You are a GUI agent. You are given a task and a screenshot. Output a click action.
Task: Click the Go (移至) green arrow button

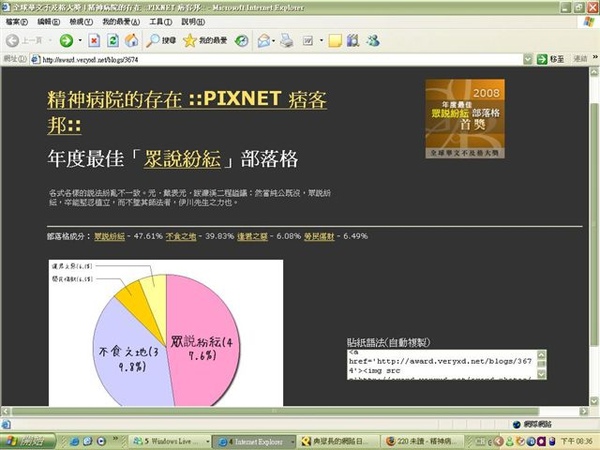550,59
